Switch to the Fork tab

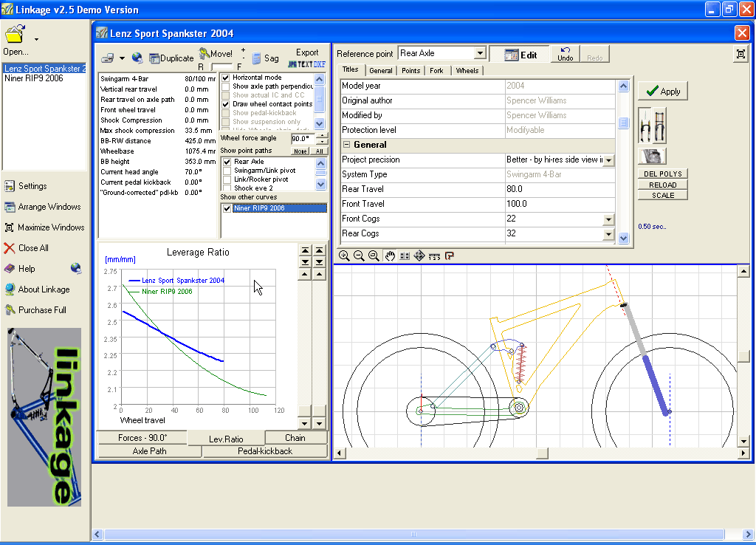[x=436, y=70]
